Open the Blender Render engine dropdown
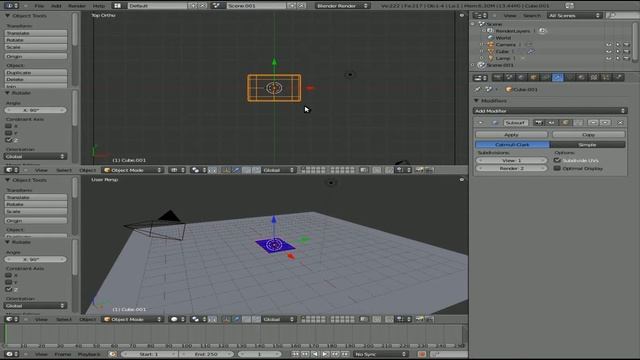Viewport: 640px width, 360px height. click(342, 6)
